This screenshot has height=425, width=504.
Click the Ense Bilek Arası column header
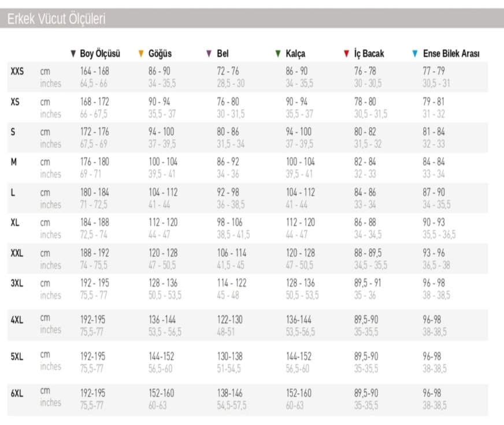tap(451, 54)
